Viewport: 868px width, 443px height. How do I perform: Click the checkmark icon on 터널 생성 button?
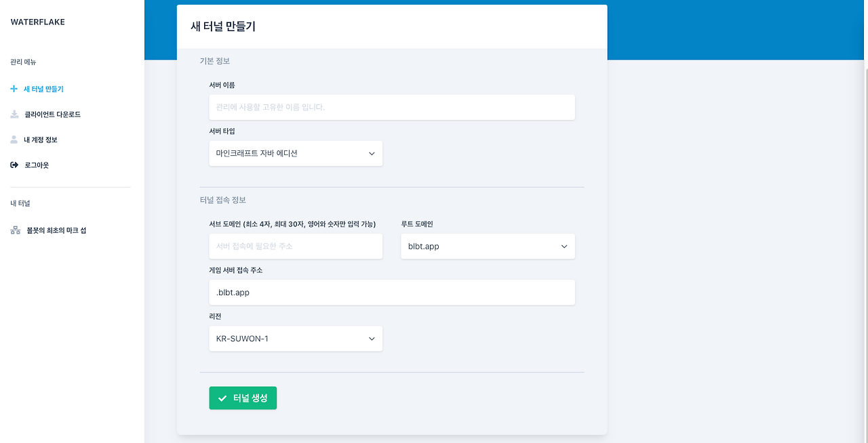(x=222, y=398)
